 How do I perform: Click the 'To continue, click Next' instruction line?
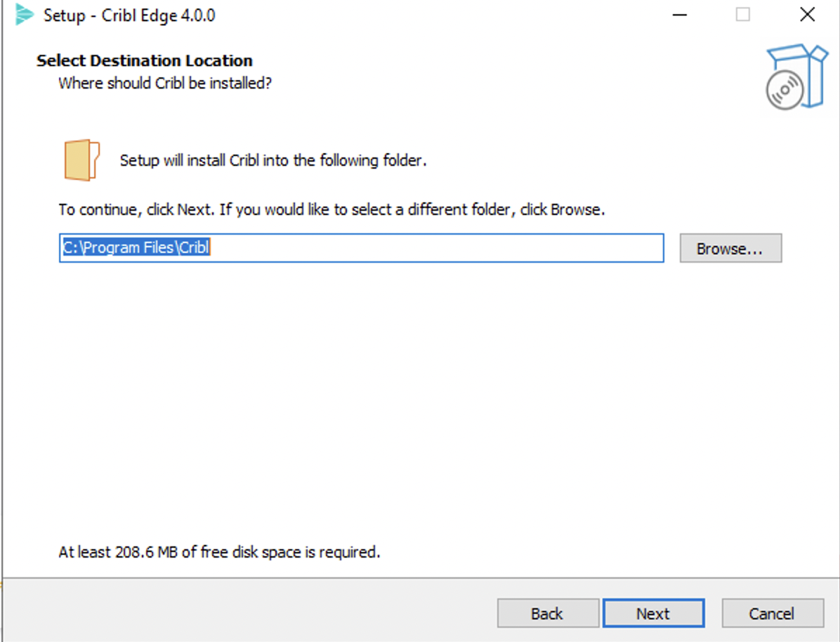coord(332,209)
